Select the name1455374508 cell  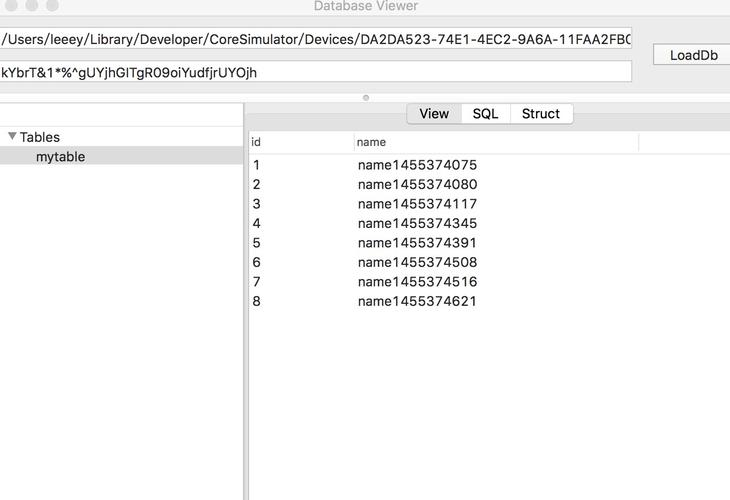coord(417,263)
